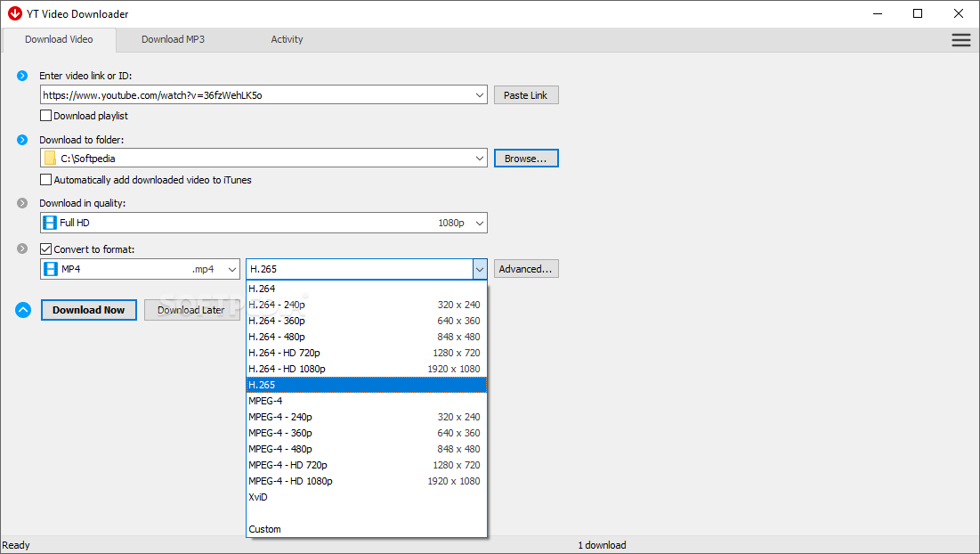Viewport: 980px width, 554px height.
Task: Click film icon in Full HD quality box
Action: [50, 223]
